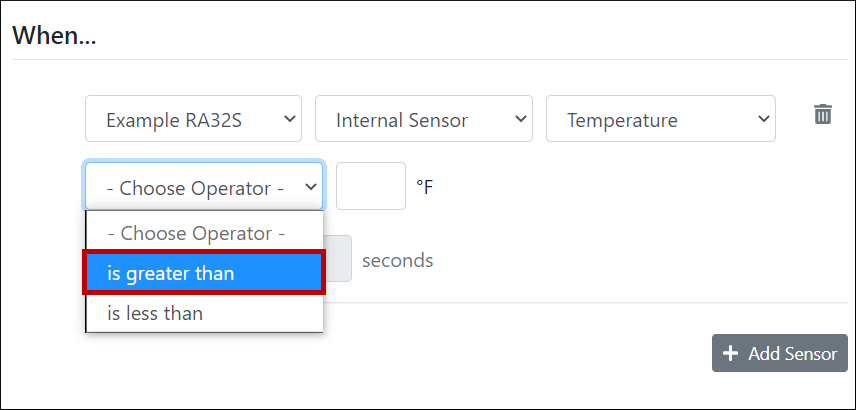
Task: Click the plus icon on Add Sensor
Action: point(731,353)
